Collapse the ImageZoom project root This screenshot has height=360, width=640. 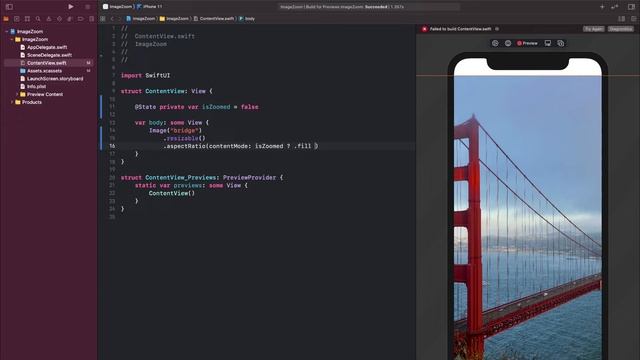(7, 31)
